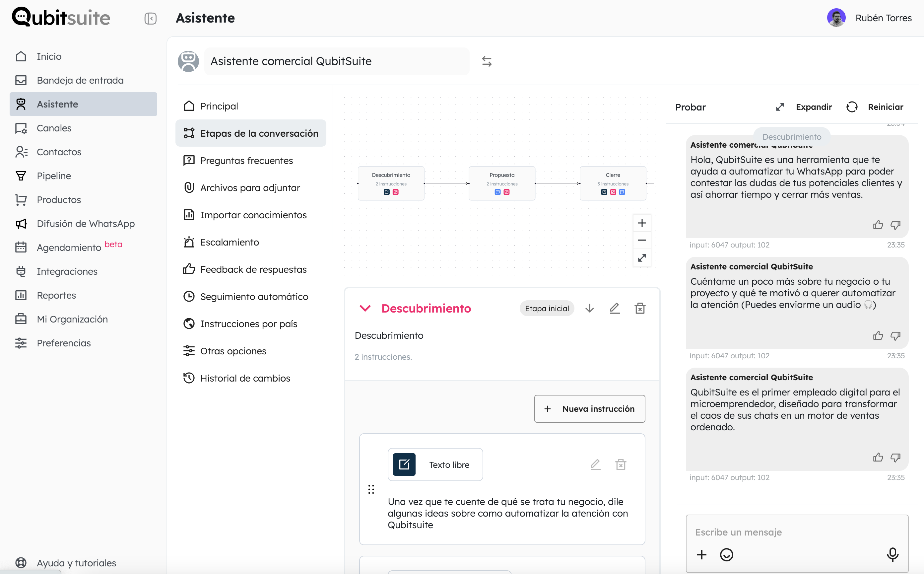Go to Pipeline in sidebar
Image resolution: width=924 pixels, height=574 pixels.
point(53,176)
